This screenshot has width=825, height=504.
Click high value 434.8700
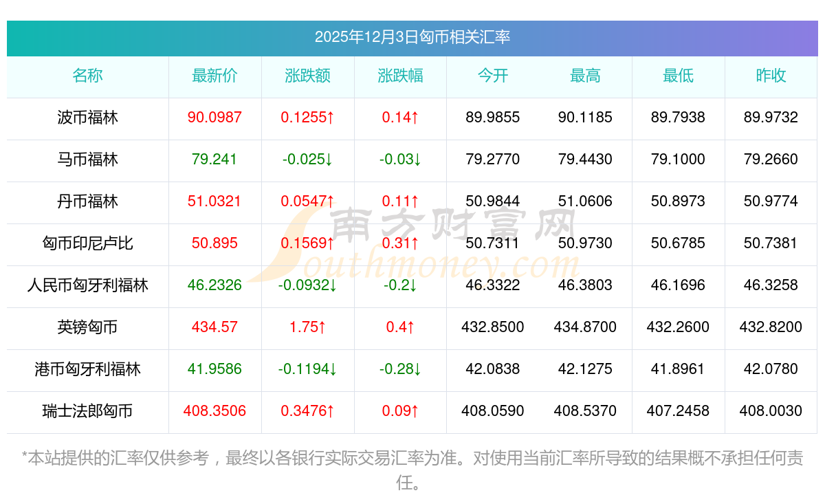pos(586,327)
